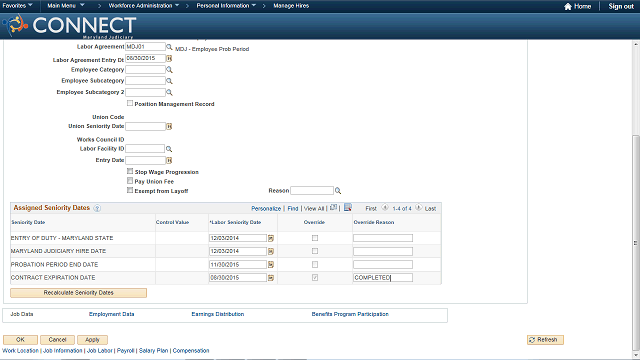Open Labor Agreement lookup magnifier
This screenshot has height=360, width=640.
pos(169,47)
